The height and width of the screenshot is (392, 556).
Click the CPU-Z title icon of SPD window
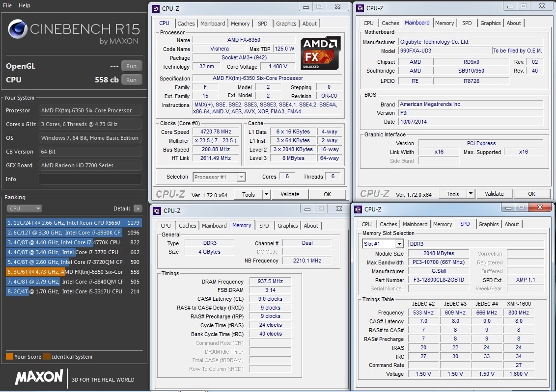click(x=358, y=209)
